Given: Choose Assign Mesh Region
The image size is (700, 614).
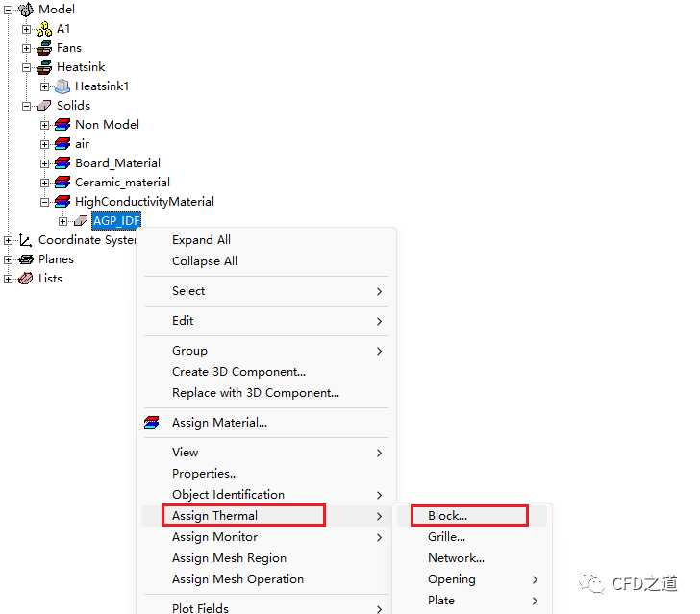Looking at the screenshot, I should coord(266,557).
